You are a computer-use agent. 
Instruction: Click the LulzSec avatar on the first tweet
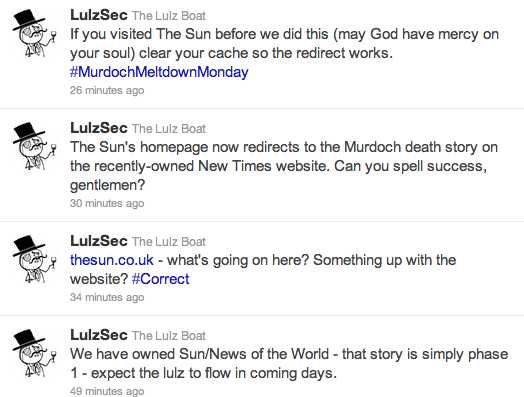point(34,33)
